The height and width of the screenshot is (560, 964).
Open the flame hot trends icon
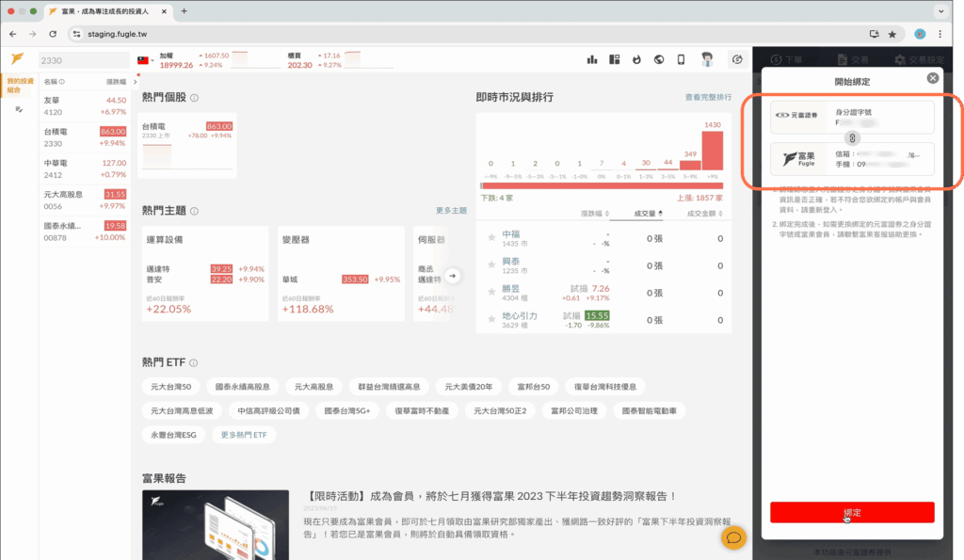click(636, 60)
